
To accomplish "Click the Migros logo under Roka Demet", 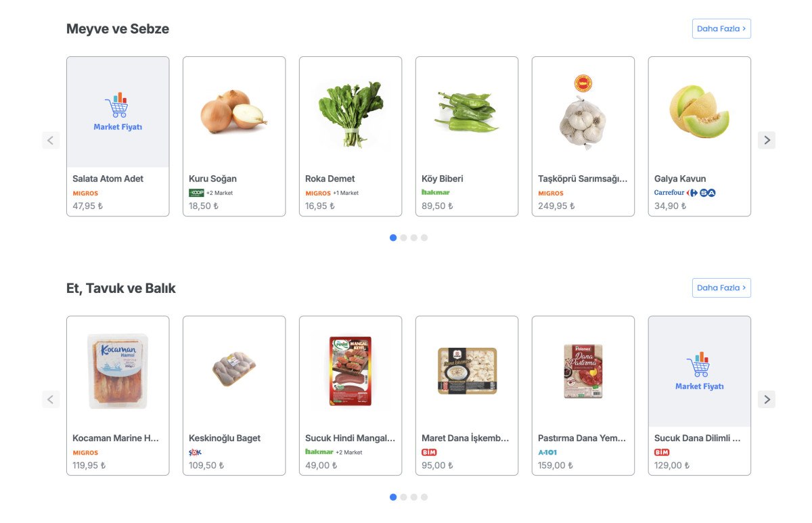I will (x=317, y=194).
